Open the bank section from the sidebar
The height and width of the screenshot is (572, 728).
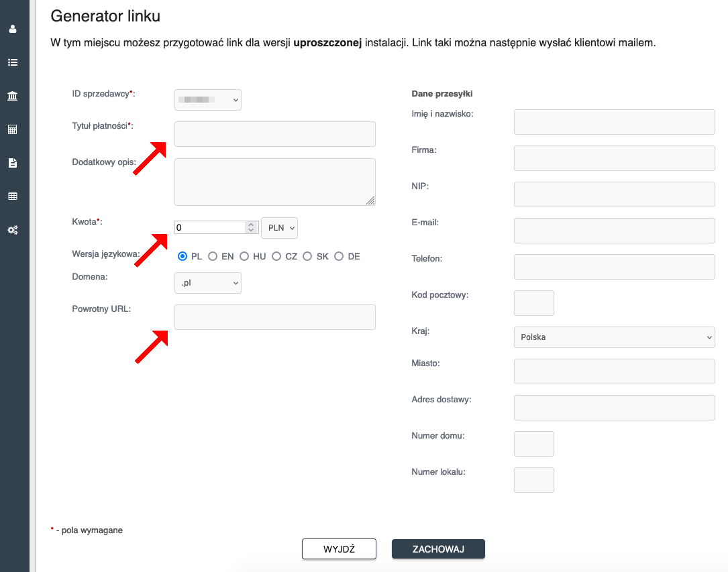[x=13, y=95]
